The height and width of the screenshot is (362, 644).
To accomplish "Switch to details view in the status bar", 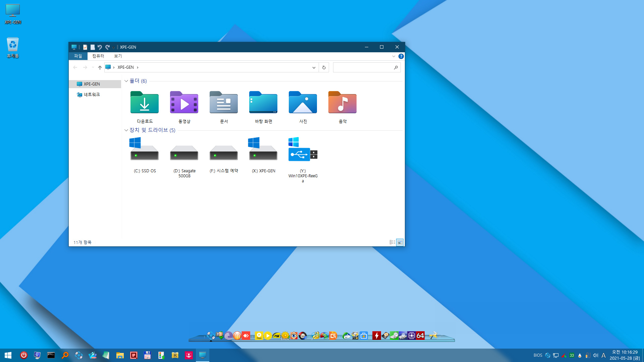I will tap(392, 242).
